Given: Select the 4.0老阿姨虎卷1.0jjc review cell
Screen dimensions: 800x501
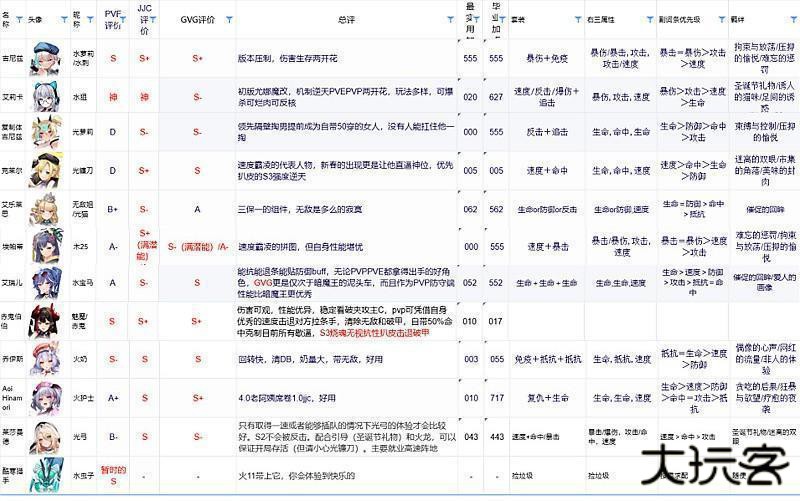Looking at the screenshot, I should 347,398.
